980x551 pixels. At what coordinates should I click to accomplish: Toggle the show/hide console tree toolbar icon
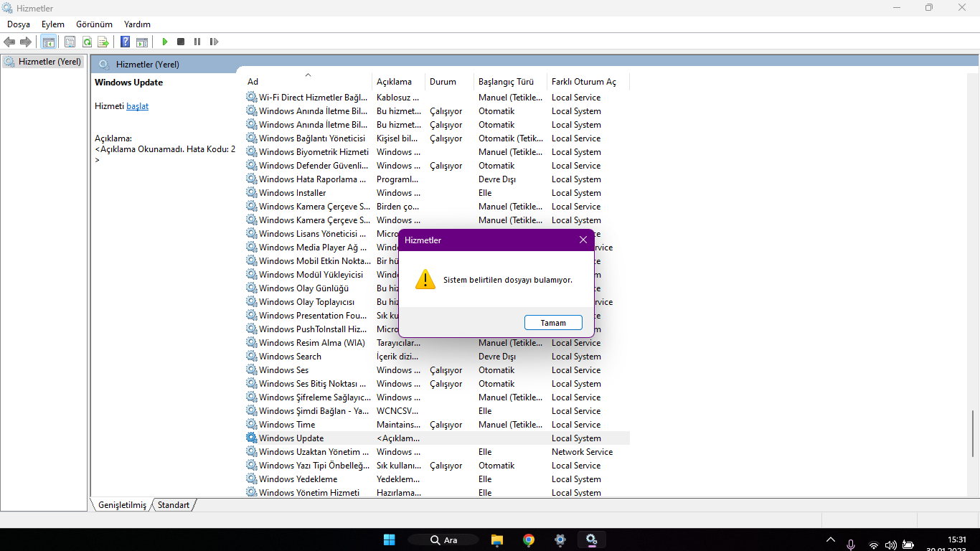coord(48,42)
